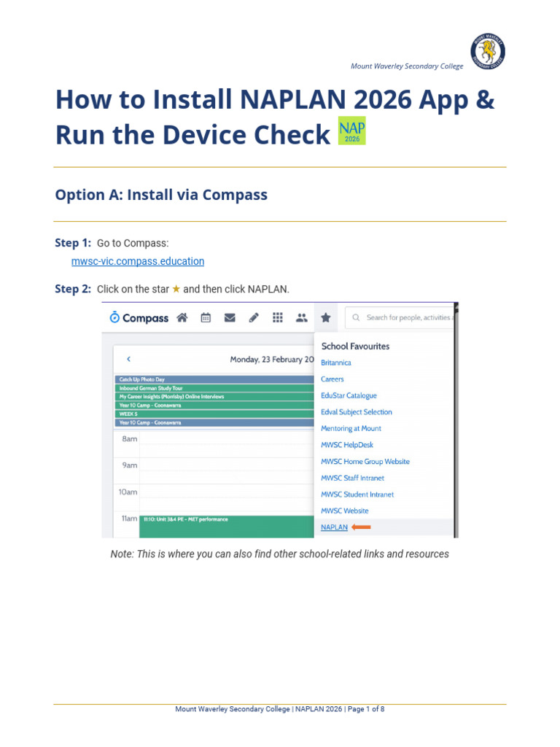Viewport: 560px width, 747px height.
Task: Open MWSC Student Intranet link
Action: pyautogui.click(x=357, y=495)
